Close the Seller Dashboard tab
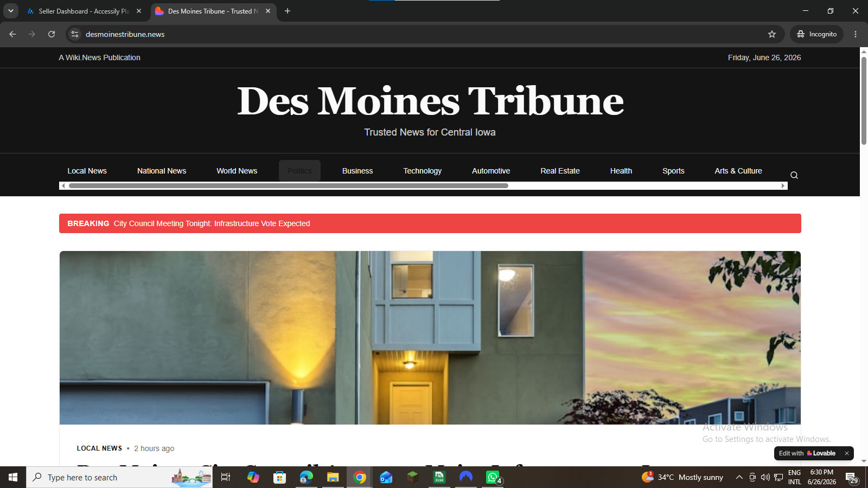Screen dimensions: 868x488 click(x=139, y=11)
